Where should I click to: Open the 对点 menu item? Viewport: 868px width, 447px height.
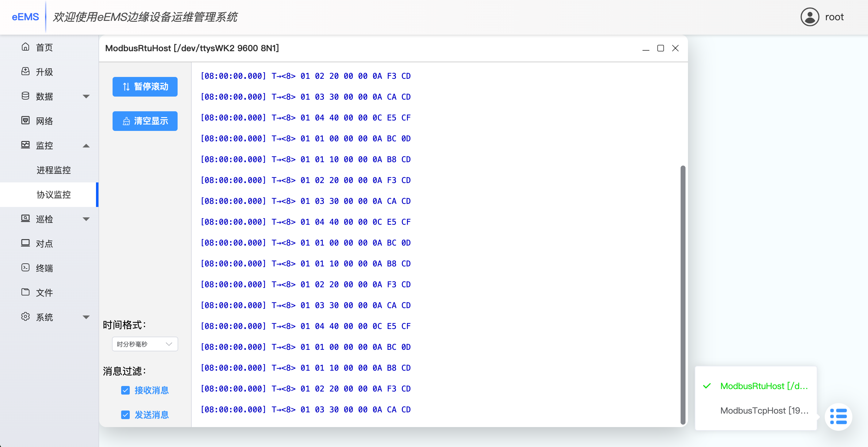click(x=49, y=243)
